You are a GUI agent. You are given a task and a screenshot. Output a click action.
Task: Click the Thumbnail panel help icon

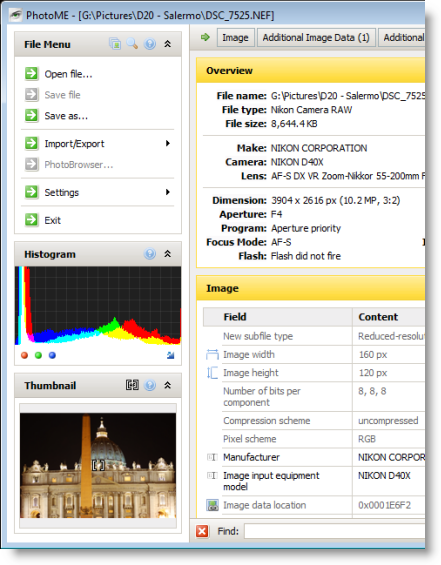click(150, 385)
